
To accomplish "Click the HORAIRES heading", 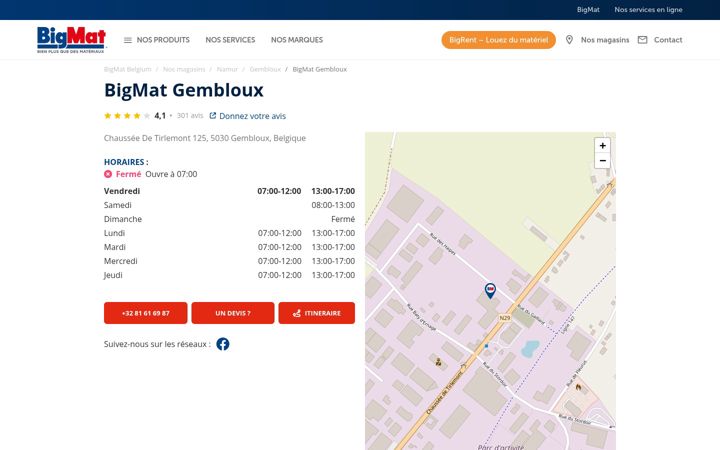I will pyautogui.click(x=126, y=162).
